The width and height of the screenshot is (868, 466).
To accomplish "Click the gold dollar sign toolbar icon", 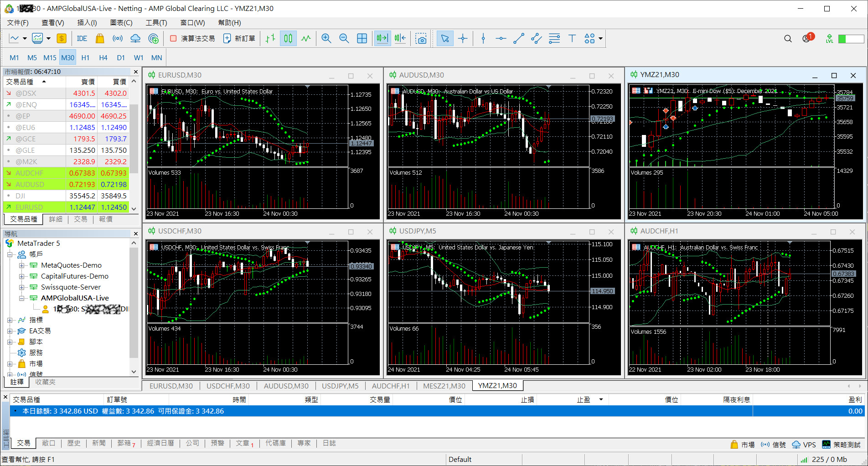I will 62,39.
